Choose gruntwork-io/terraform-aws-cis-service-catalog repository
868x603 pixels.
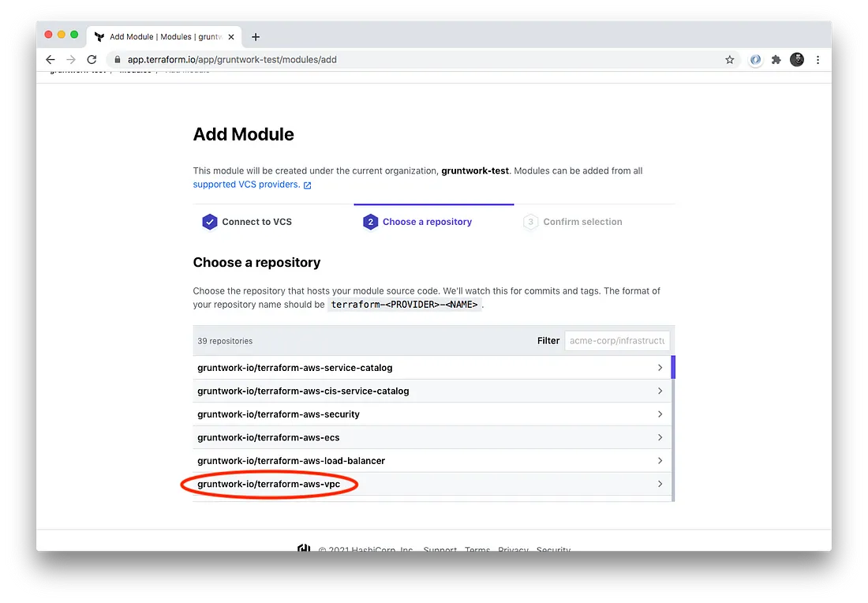tap(432, 391)
